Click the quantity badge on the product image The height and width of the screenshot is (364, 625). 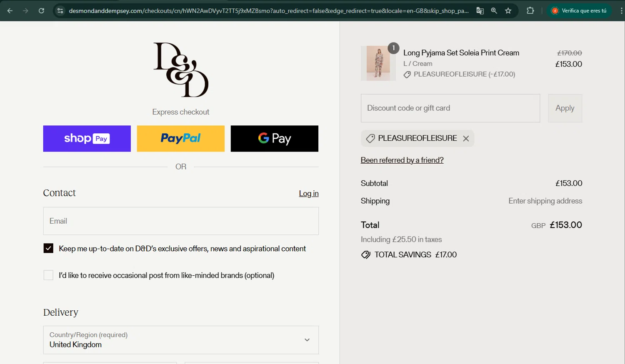click(x=393, y=48)
